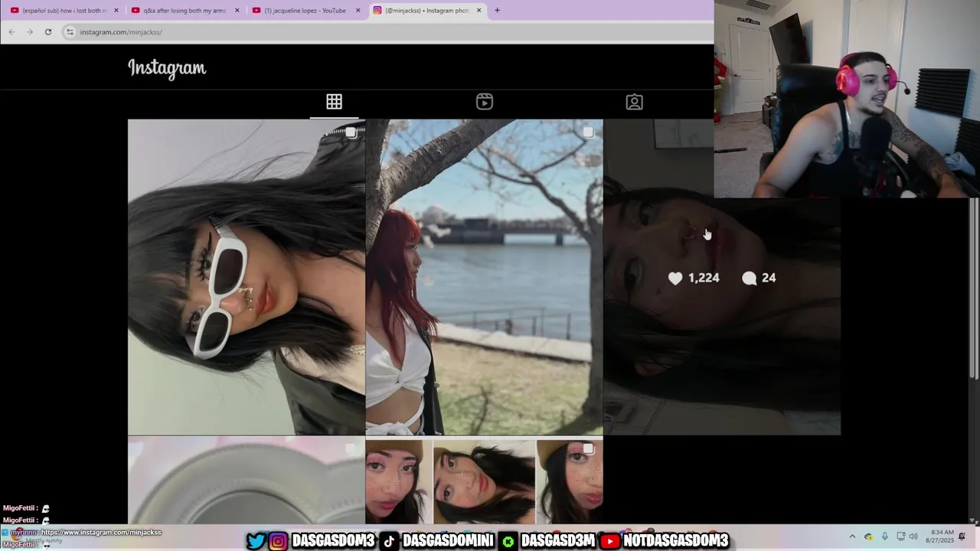Image resolution: width=980 pixels, height=551 pixels.
Task: Go back in browser history
Action: [x=11, y=32]
